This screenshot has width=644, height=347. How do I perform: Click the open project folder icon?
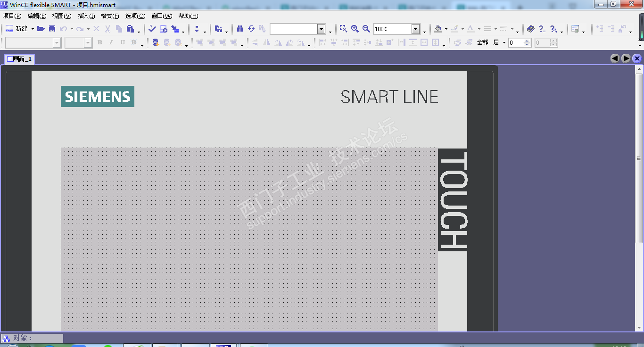pos(41,29)
